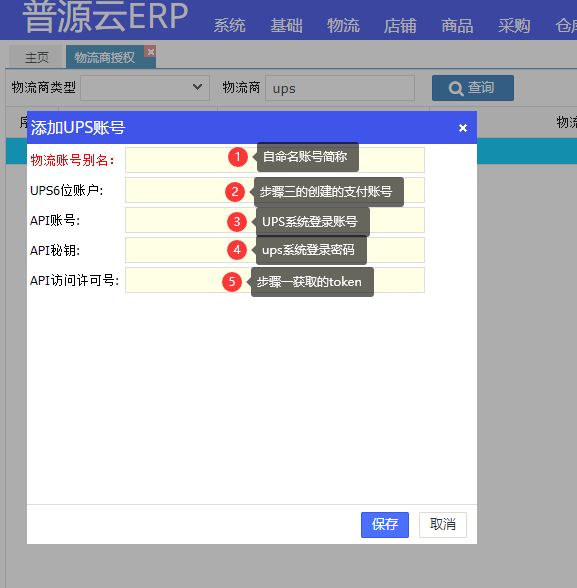Screen dimensions: 577x588
Task: Click the API账号 input field
Action: pyautogui.click(x=275, y=220)
